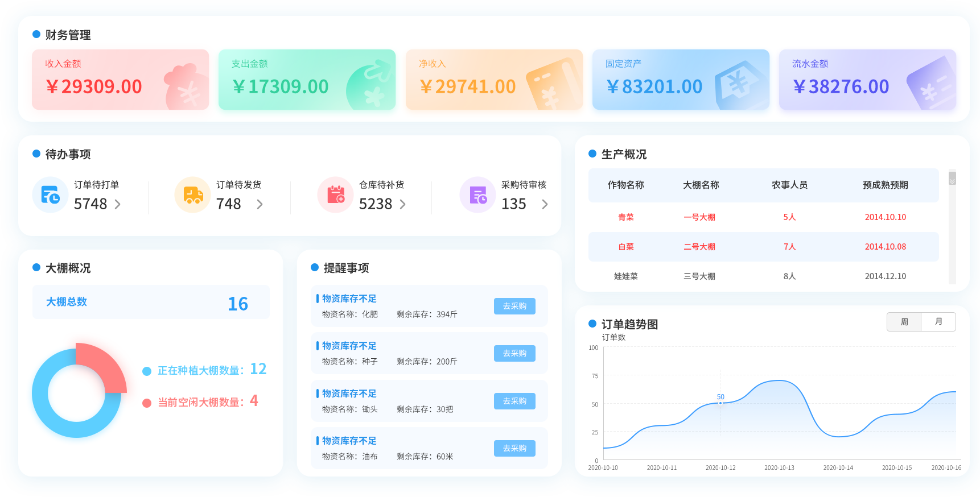Viewport: 980px width, 497px height.
Task: Click the 正在种植大棚数量 blue legend dot
Action: click(147, 371)
